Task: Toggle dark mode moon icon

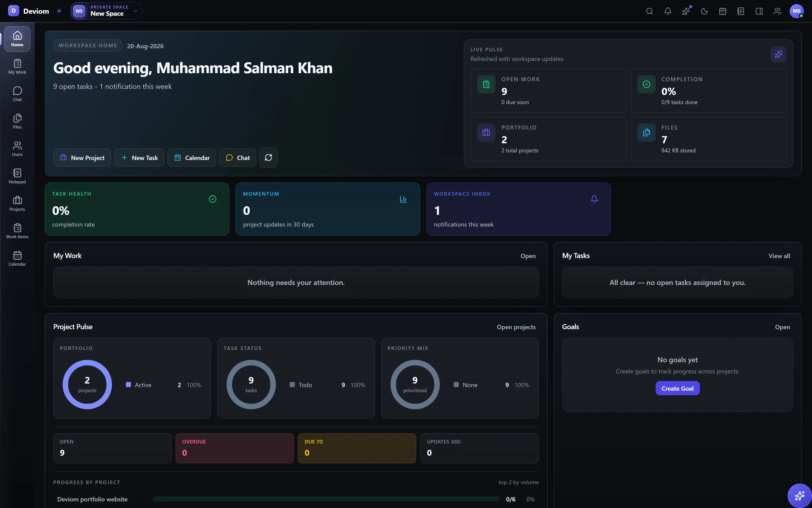Action: pos(704,11)
